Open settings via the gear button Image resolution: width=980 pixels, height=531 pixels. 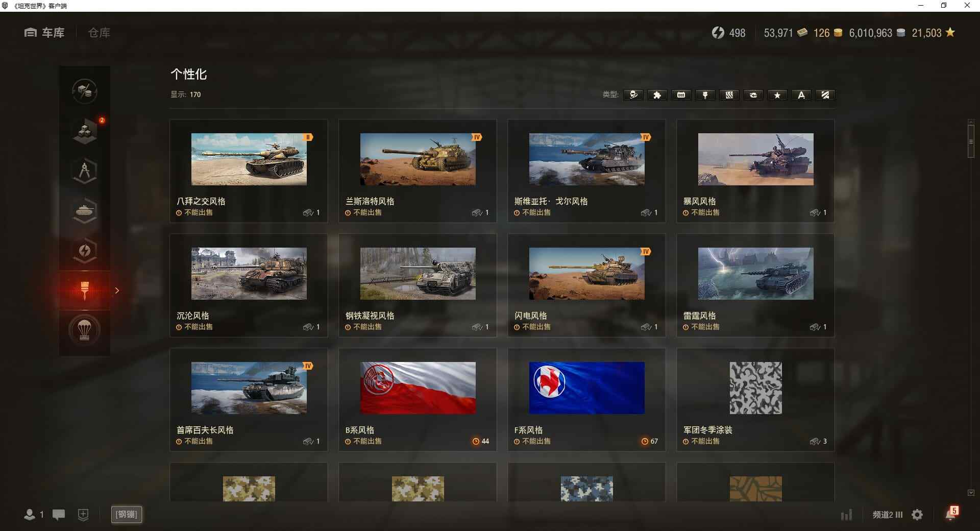click(917, 515)
